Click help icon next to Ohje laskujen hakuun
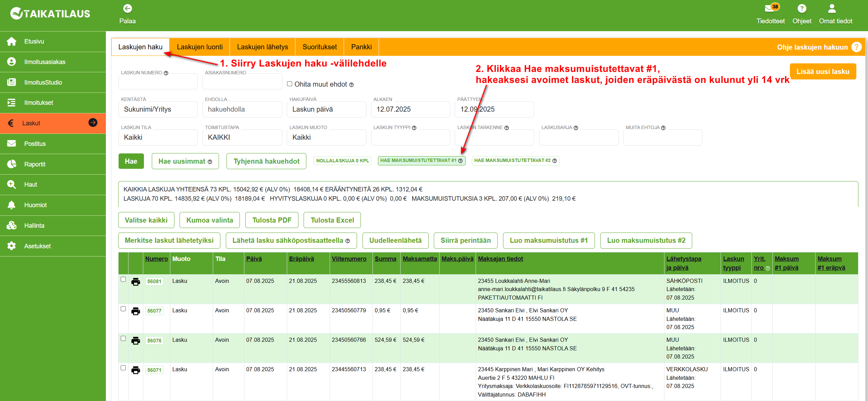868x401 pixels. point(856,47)
